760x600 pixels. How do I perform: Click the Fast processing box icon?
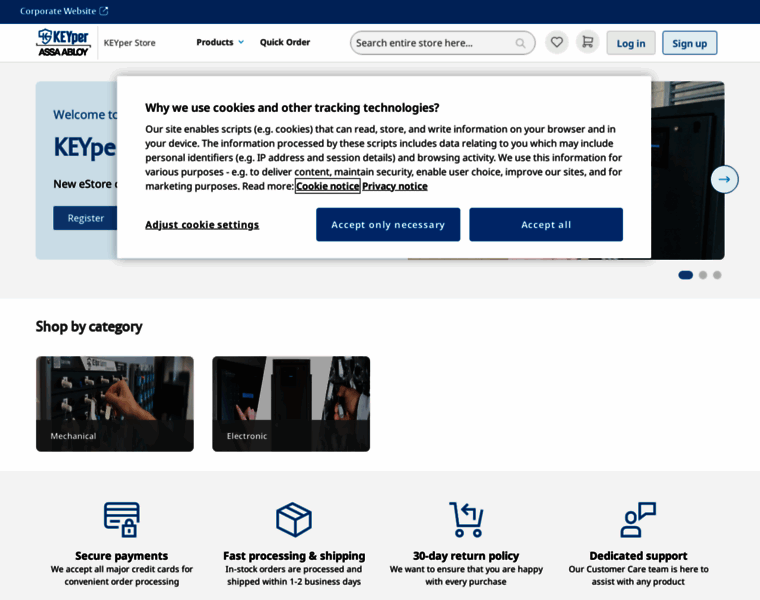pos(294,520)
